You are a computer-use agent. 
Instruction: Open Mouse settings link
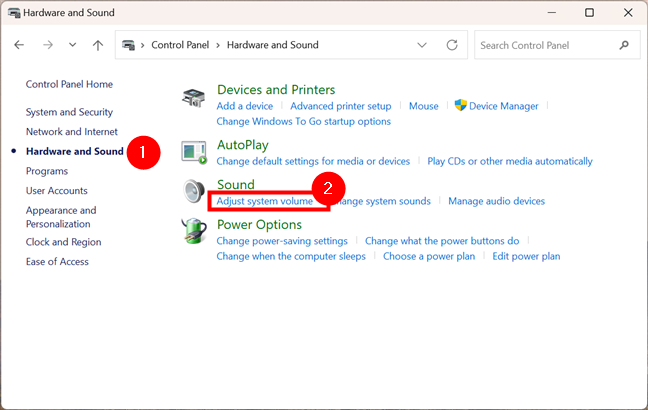pyautogui.click(x=424, y=106)
